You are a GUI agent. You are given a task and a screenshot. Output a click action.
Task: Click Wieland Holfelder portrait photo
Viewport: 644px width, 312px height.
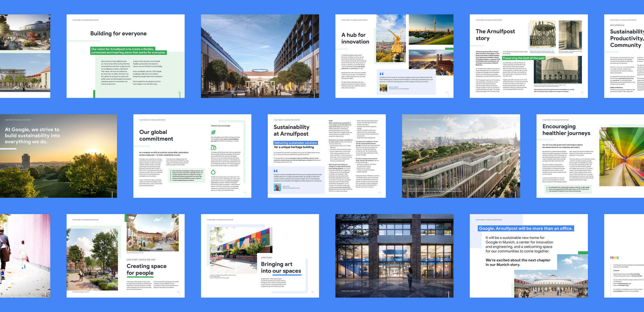(383, 88)
